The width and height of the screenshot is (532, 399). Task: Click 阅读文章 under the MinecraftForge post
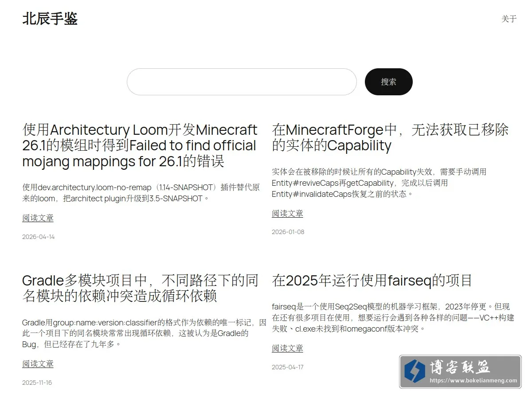[x=287, y=213]
